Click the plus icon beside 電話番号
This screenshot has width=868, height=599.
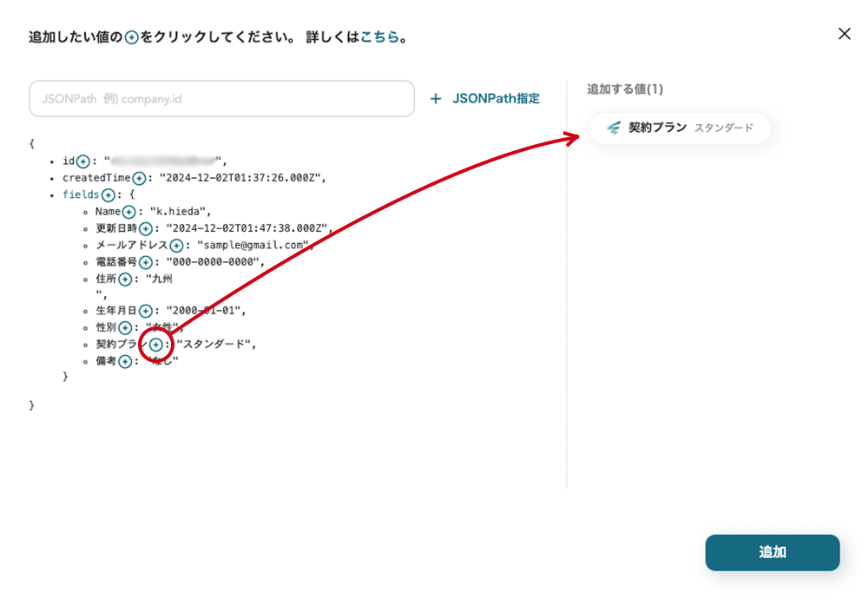coord(146,262)
